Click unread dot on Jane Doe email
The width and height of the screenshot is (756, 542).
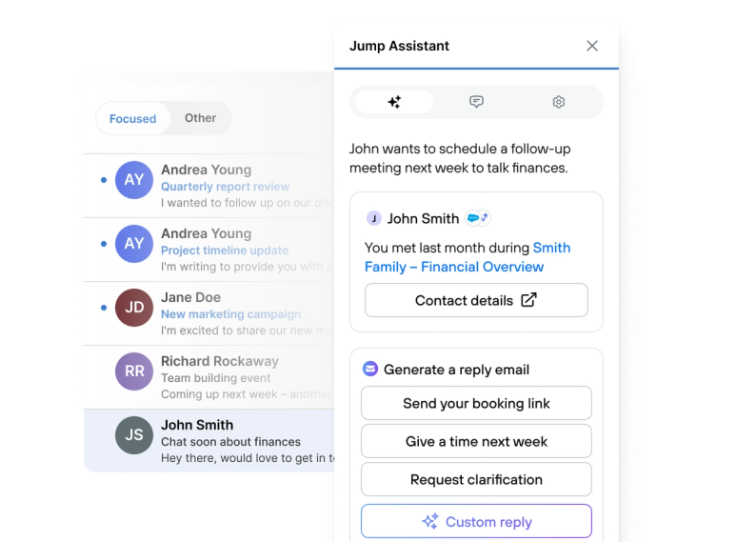104,308
